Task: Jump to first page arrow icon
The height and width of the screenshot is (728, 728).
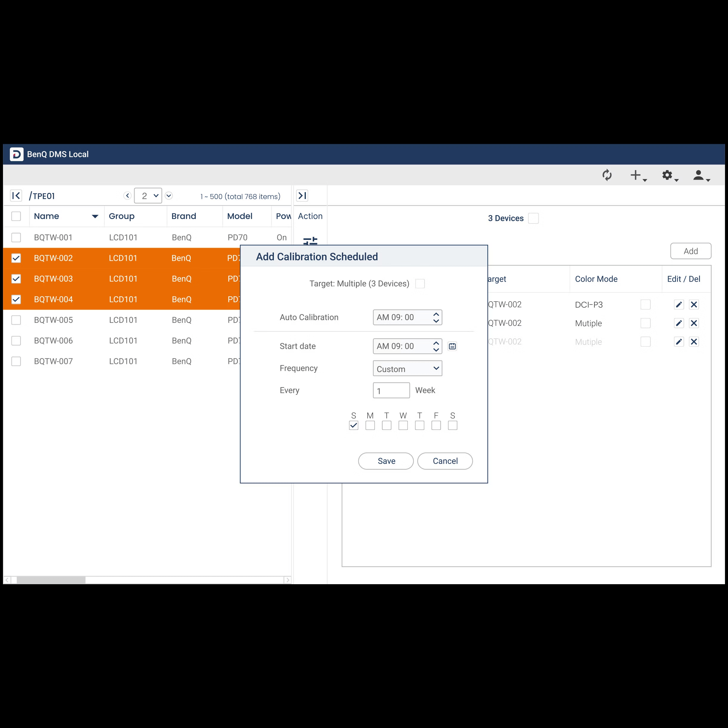Action: tap(16, 195)
